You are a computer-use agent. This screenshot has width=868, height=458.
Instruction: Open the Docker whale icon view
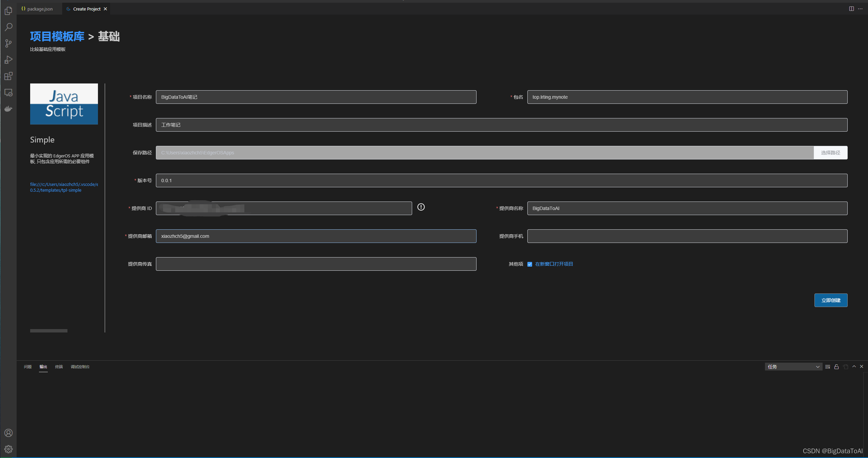pyautogui.click(x=8, y=109)
